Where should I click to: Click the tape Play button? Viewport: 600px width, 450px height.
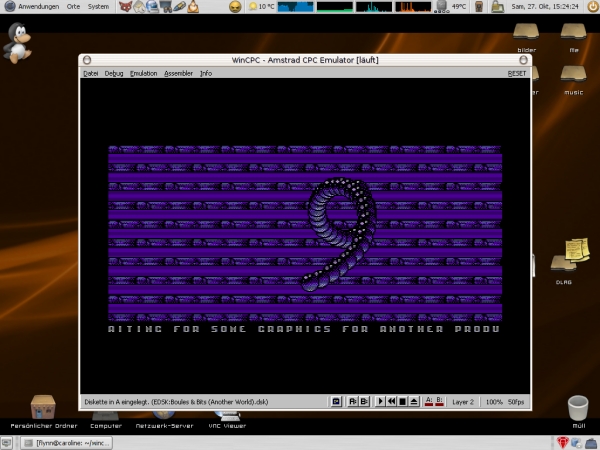pyautogui.click(x=380, y=401)
